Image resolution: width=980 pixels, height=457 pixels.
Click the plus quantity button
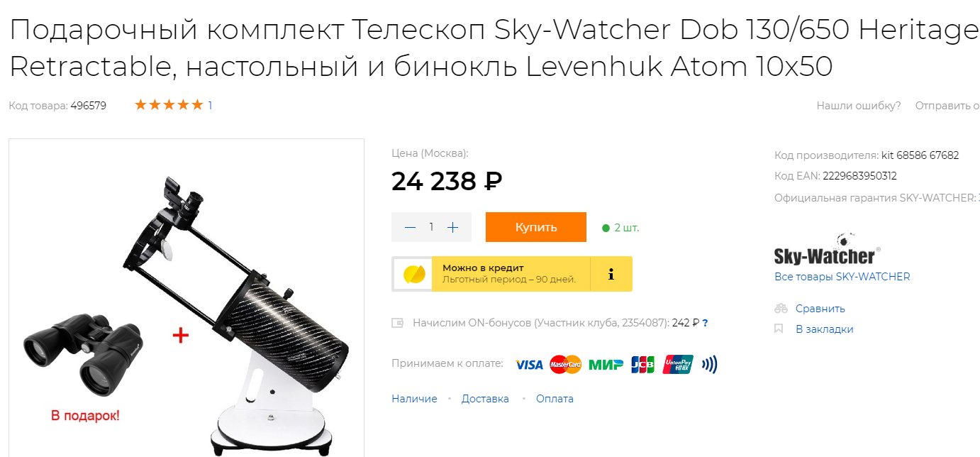click(x=453, y=227)
